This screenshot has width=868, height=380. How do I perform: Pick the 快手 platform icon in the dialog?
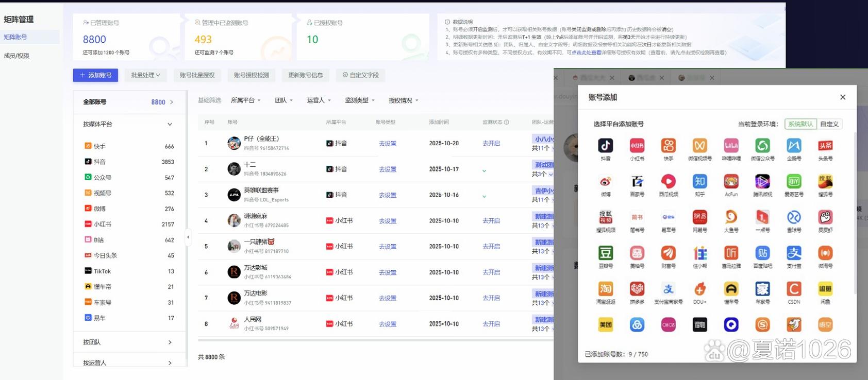click(669, 146)
